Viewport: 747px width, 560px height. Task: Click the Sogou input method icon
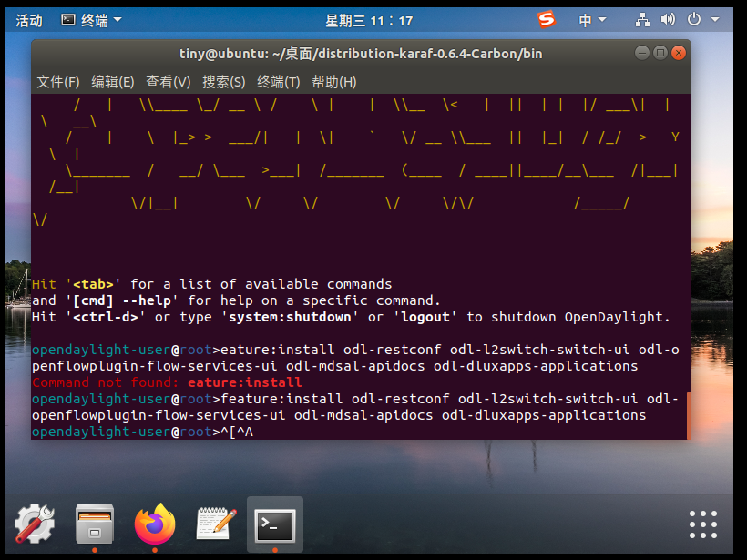pyautogui.click(x=546, y=20)
